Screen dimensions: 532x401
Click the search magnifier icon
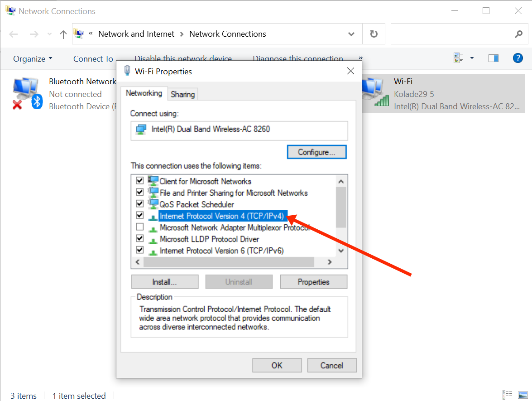(518, 34)
